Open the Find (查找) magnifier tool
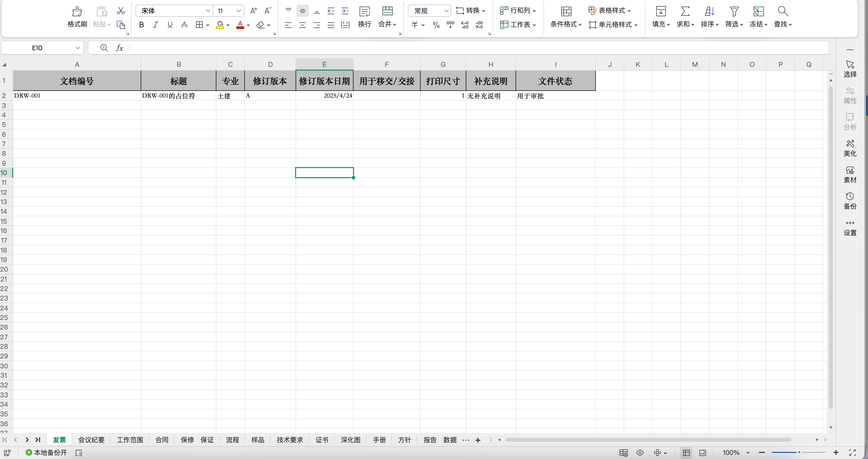Screen dimensions: 868x459 pos(782,12)
